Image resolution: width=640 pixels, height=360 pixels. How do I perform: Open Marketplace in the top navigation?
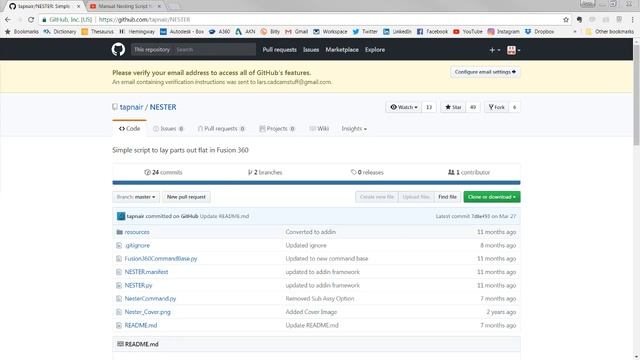[x=342, y=49]
